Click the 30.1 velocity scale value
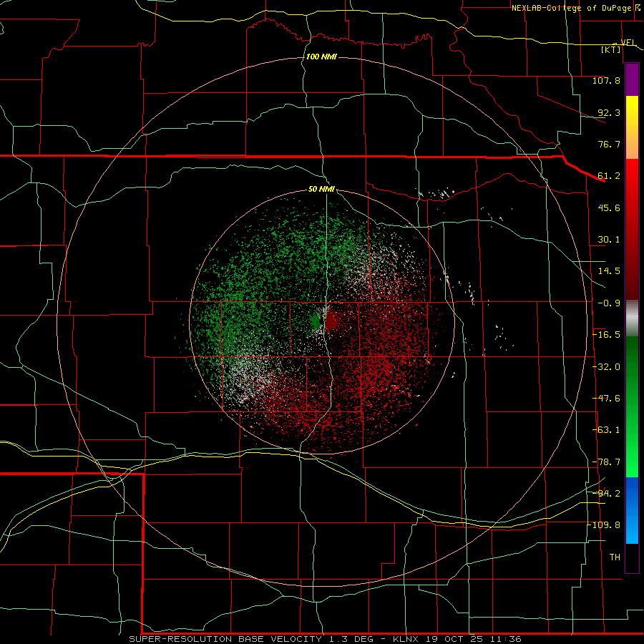 (x=609, y=240)
